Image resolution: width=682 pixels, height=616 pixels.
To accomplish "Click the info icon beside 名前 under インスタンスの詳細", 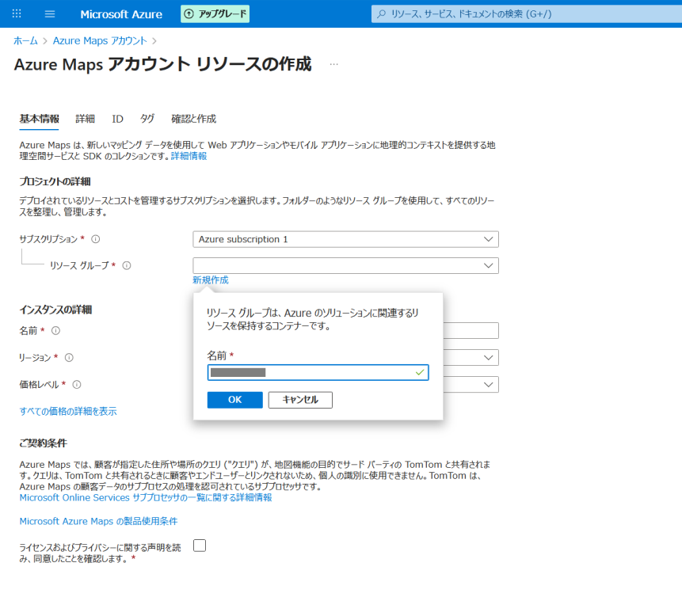I will click(x=55, y=331).
